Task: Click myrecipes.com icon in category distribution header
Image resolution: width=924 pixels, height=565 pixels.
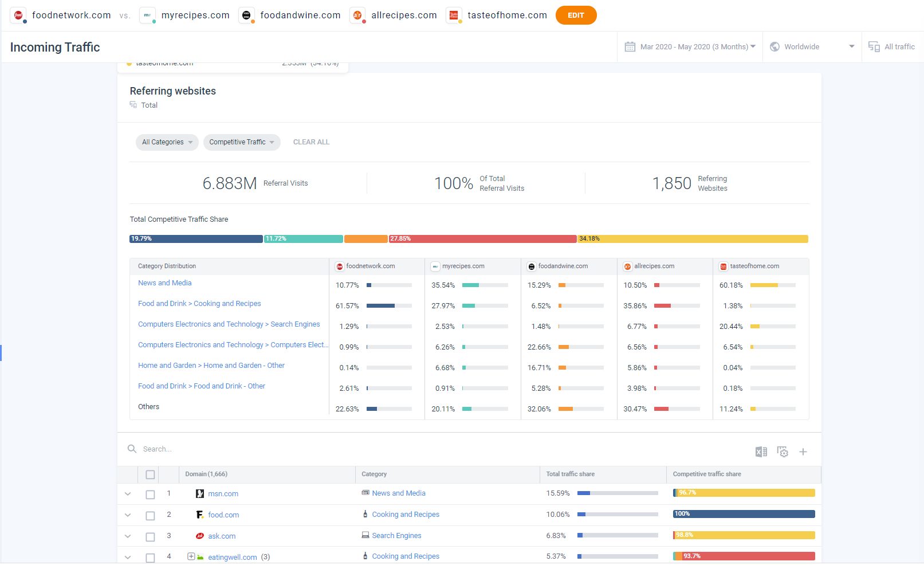Action: pyautogui.click(x=435, y=266)
